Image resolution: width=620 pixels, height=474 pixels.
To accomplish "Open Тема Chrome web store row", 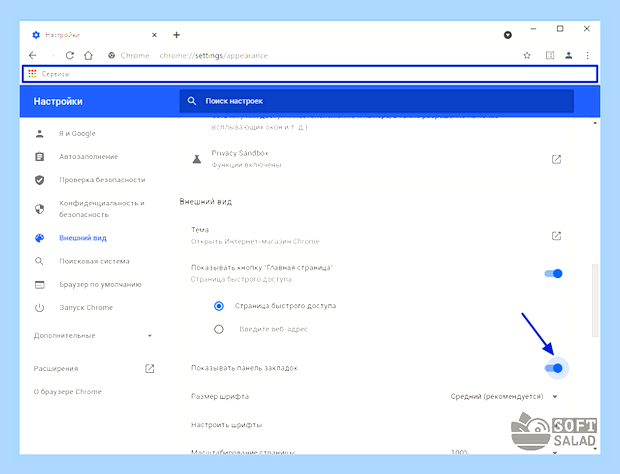I will pos(376,236).
